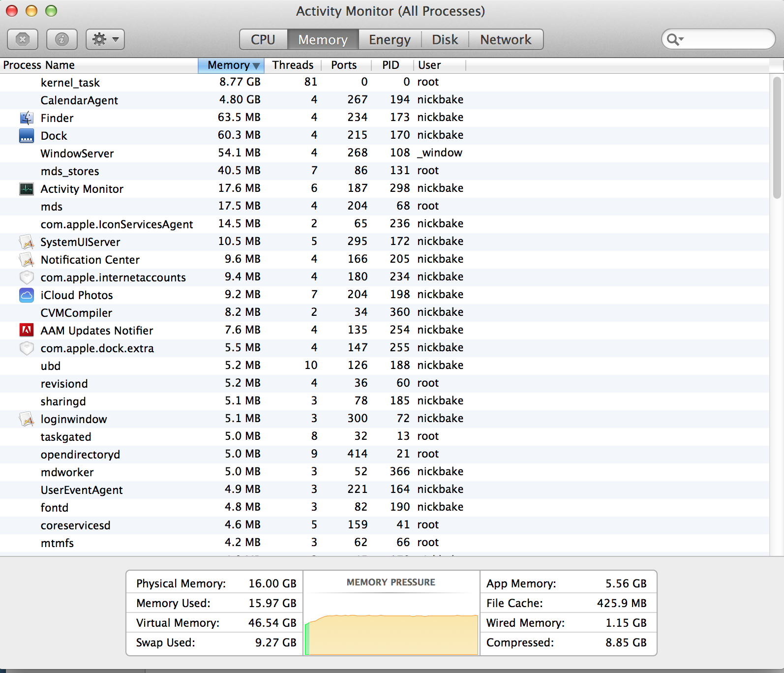784x673 pixels.
Task: Click the Wired Memory value 1.15 GB
Action: click(x=626, y=623)
